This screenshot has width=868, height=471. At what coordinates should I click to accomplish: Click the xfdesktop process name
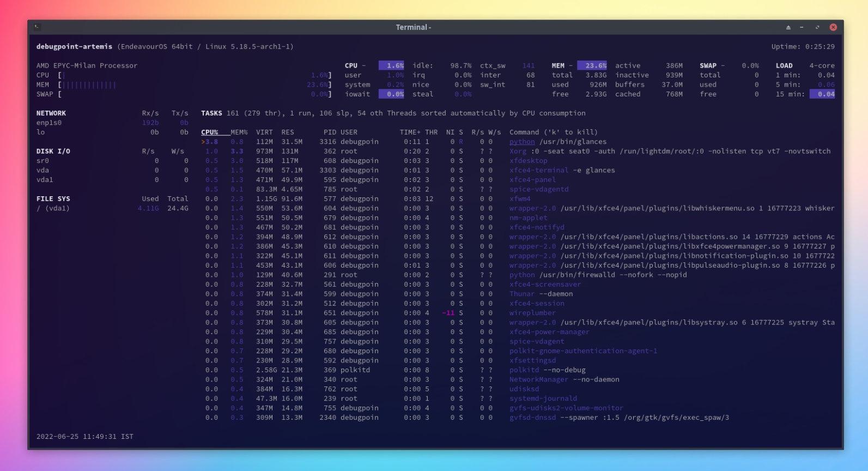pos(528,161)
